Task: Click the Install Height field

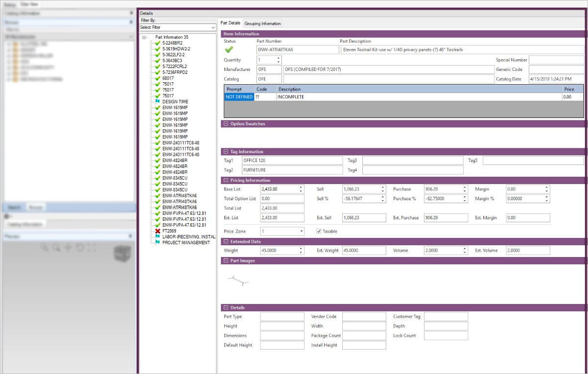Action: [x=364, y=345]
